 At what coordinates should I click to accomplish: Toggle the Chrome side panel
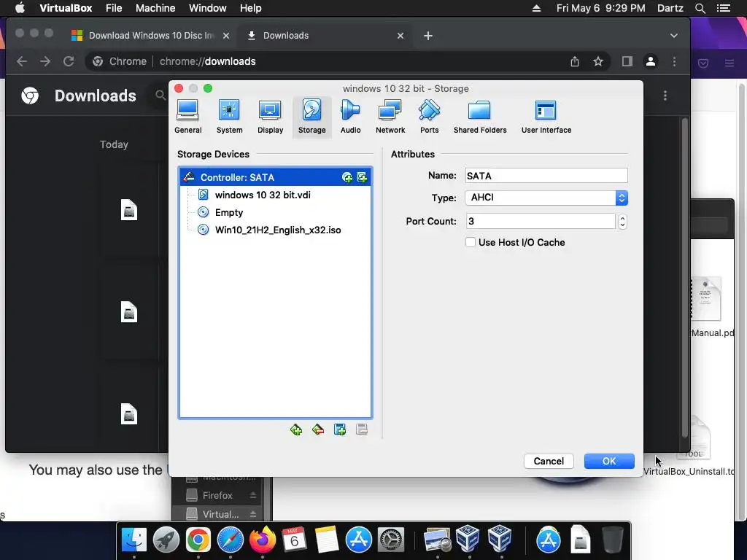click(627, 61)
